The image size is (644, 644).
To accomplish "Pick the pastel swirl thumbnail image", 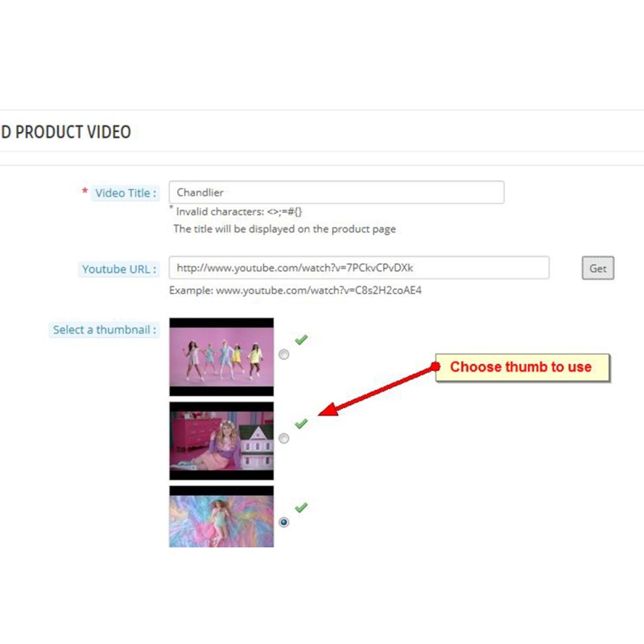I will coord(221,517).
